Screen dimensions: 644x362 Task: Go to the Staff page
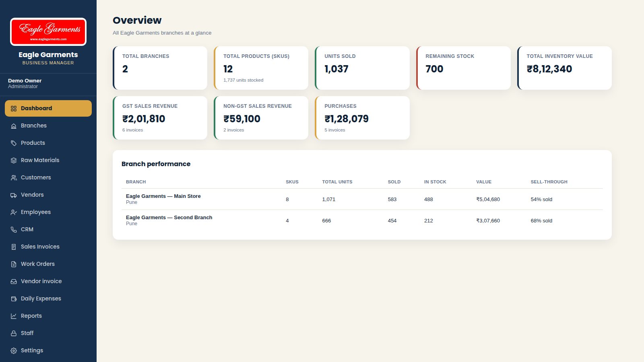point(48,333)
